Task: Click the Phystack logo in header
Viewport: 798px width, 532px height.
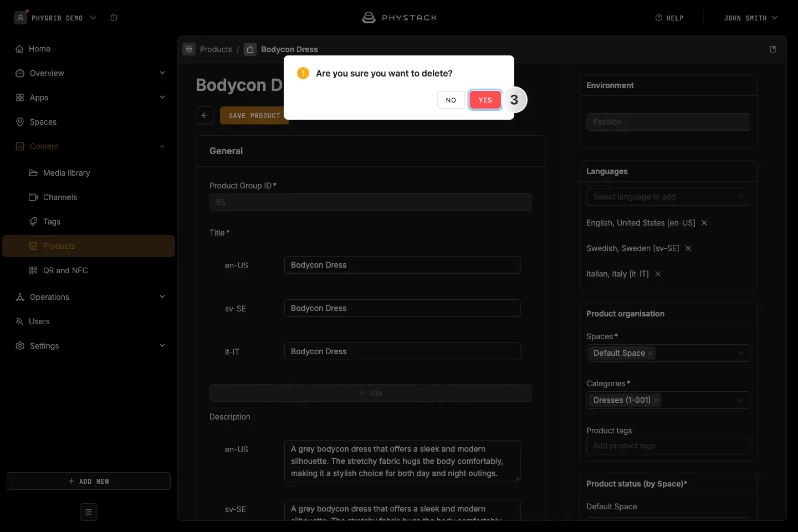Action: click(x=399, y=18)
